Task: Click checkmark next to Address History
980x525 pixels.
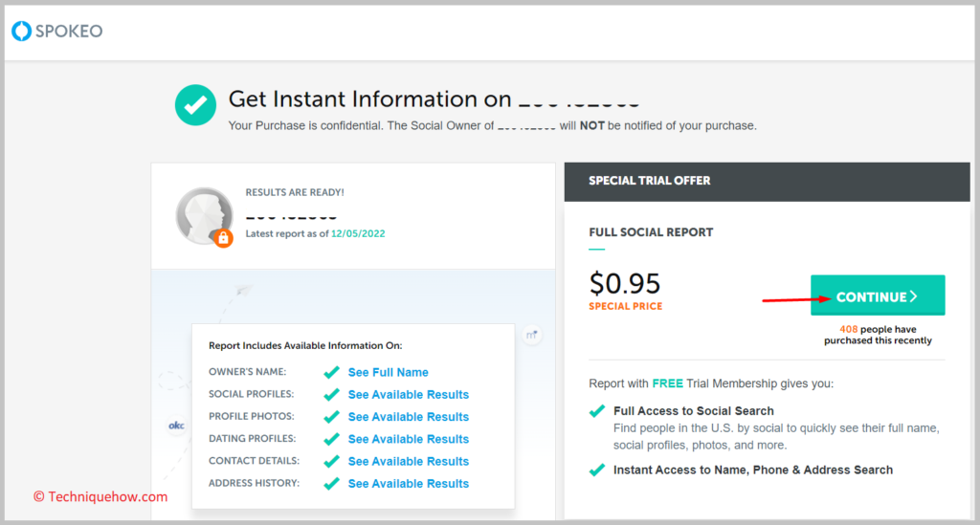Action: point(332,484)
